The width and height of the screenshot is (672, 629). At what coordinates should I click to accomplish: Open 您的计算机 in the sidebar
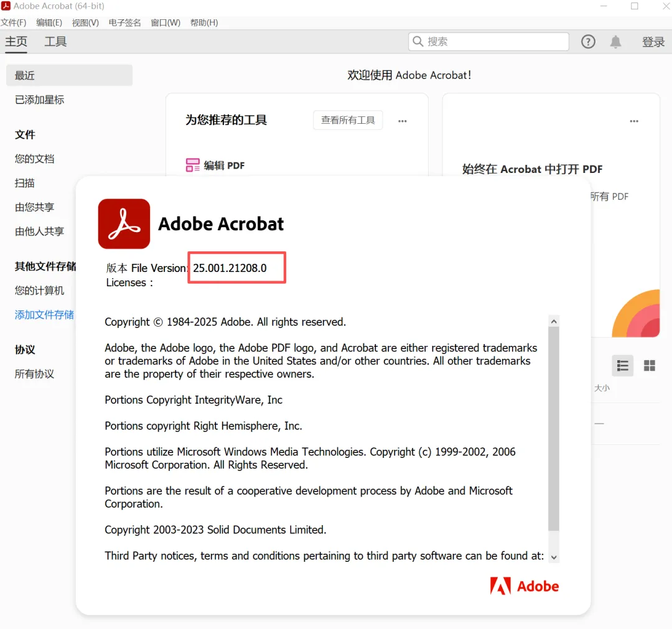pyautogui.click(x=39, y=291)
